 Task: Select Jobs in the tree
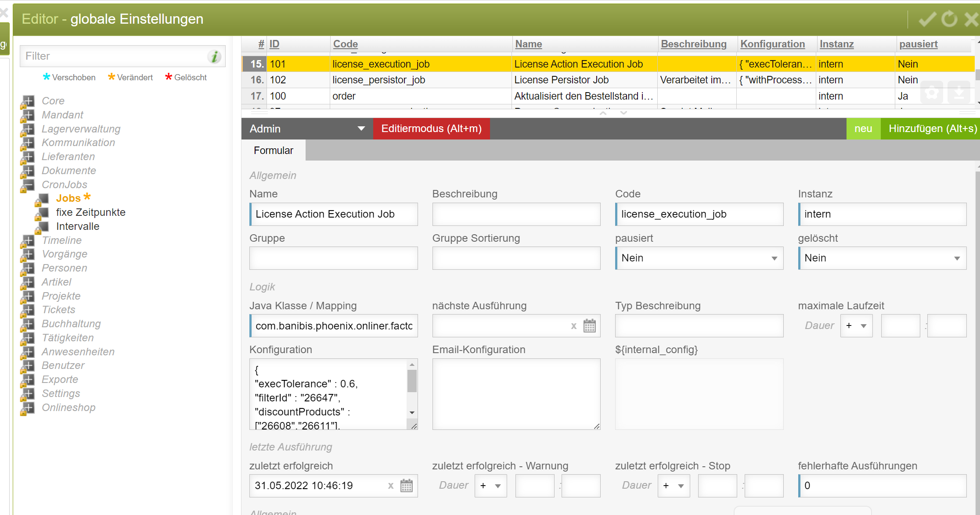tap(68, 198)
